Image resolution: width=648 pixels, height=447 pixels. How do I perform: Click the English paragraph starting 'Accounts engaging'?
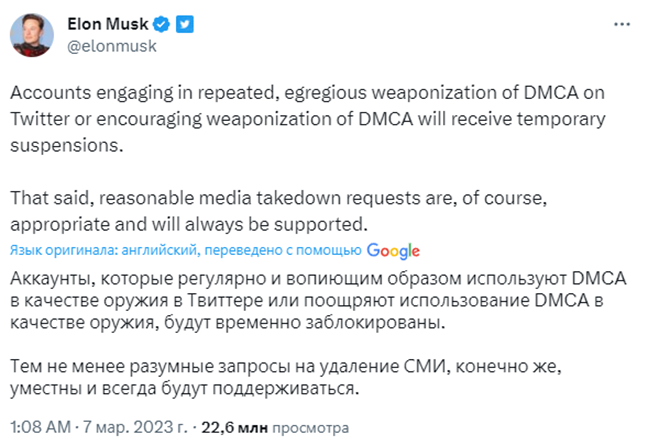[308, 119]
